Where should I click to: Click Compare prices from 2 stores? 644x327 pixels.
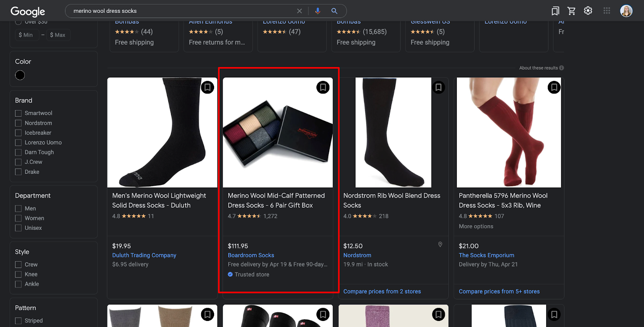click(x=382, y=292)
